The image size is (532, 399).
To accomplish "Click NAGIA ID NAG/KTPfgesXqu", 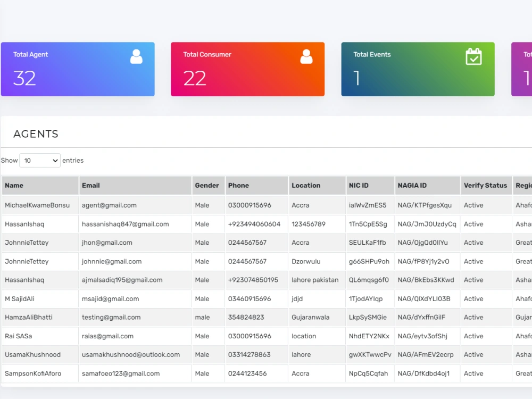I will coord(425,205).
